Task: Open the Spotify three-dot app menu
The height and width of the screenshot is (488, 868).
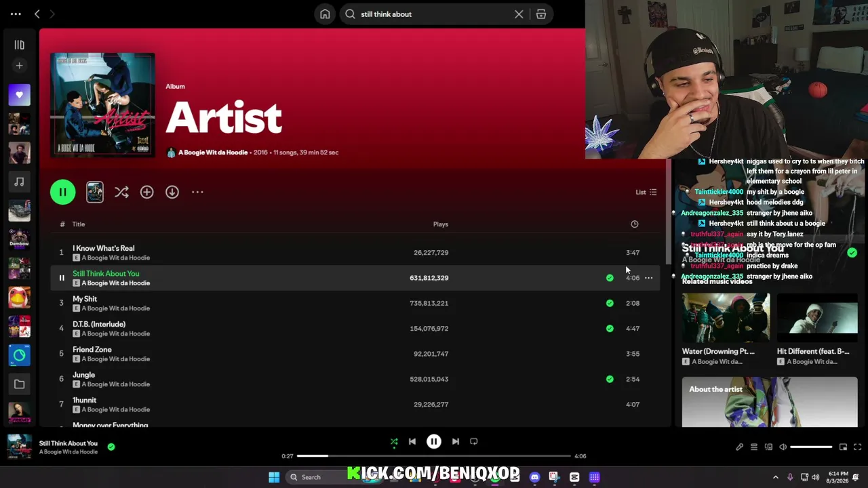Action: coord(16,14)
